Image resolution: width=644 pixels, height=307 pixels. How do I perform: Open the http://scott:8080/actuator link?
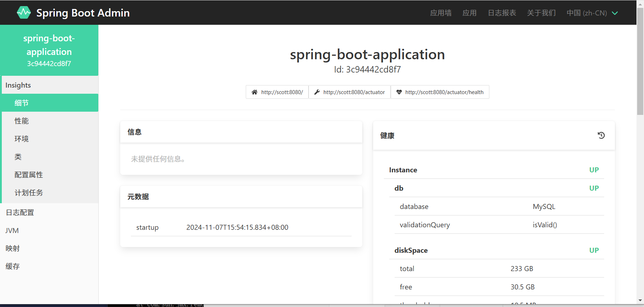[349, 92]
